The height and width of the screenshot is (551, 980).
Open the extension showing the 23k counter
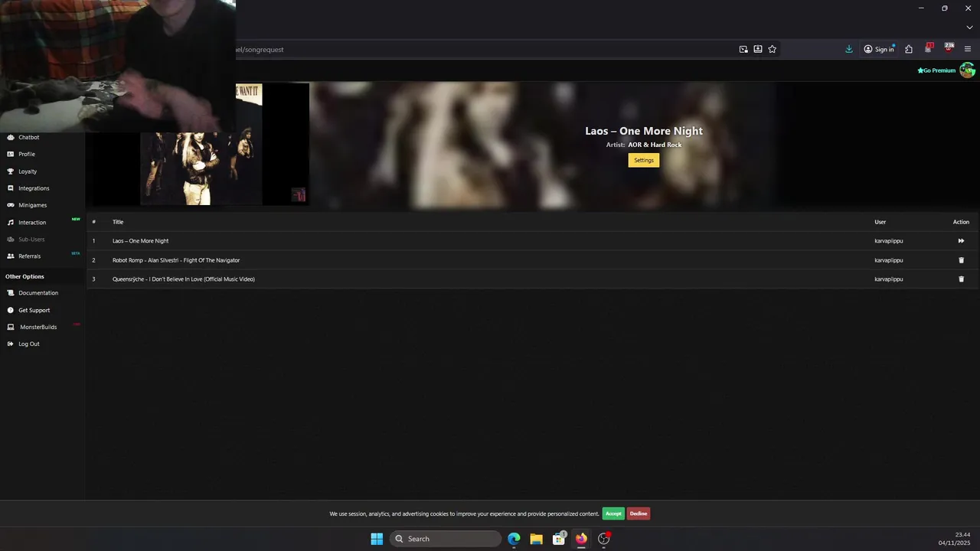point(949,48)
